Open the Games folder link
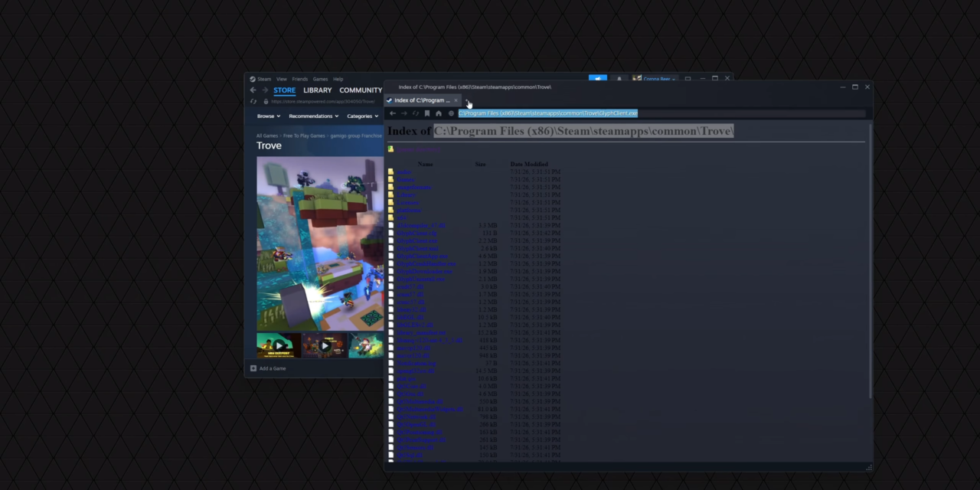This screenshot has width=980, height=490. click(x=406, y=179)
